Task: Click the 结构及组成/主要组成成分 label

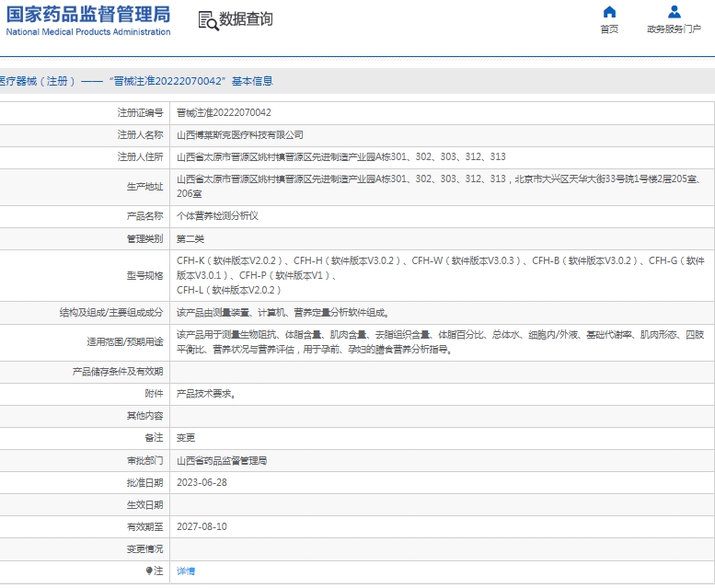Action: 110,313
